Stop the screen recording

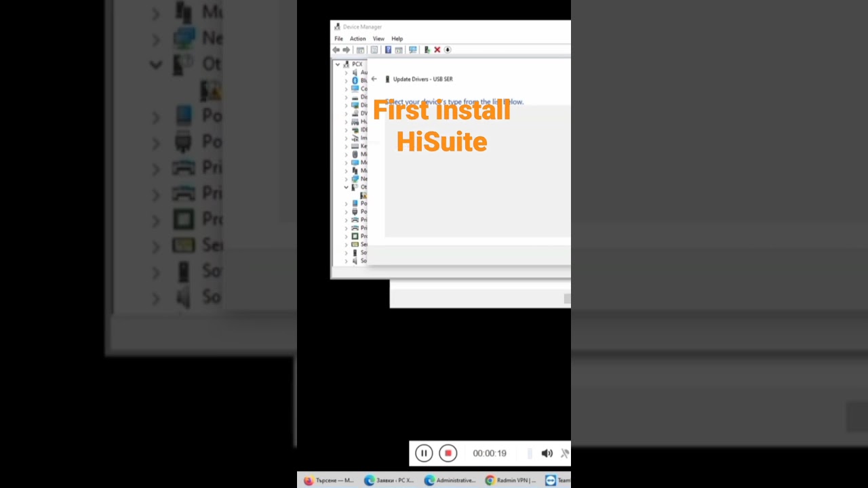[448, 453]
